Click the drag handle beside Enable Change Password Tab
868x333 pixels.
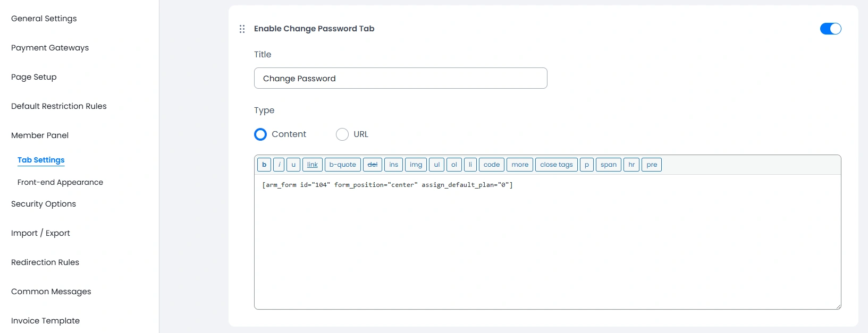click(x=242, y=29)
